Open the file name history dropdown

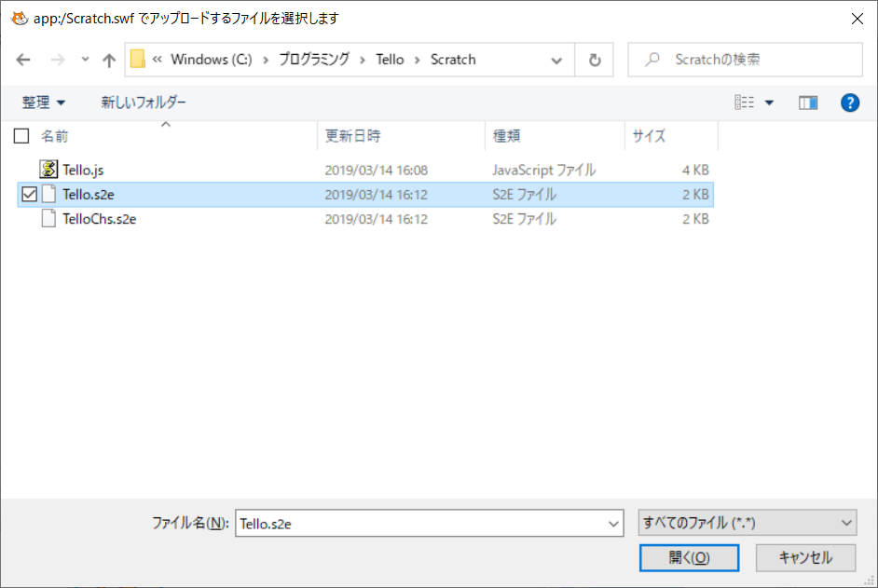coord(613,524)
